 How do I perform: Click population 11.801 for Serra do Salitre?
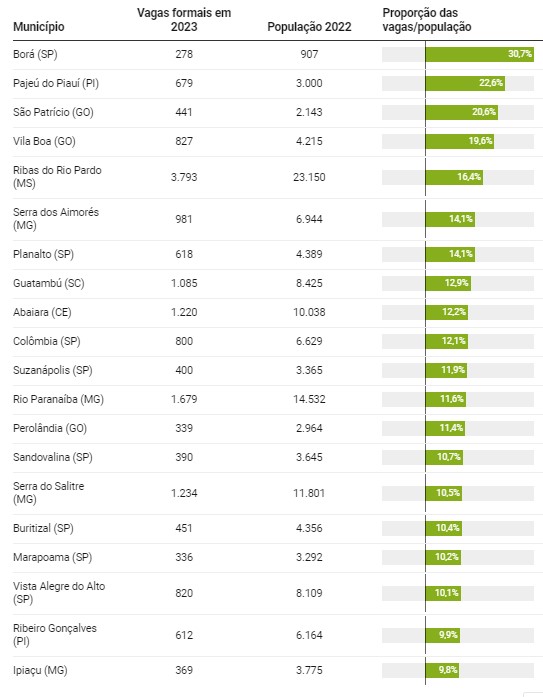pyautogui.click(x=309, y=493)
